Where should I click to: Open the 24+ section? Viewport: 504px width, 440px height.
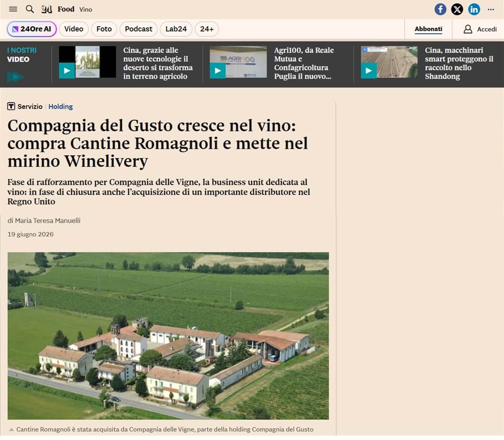[x=207, y=29]
